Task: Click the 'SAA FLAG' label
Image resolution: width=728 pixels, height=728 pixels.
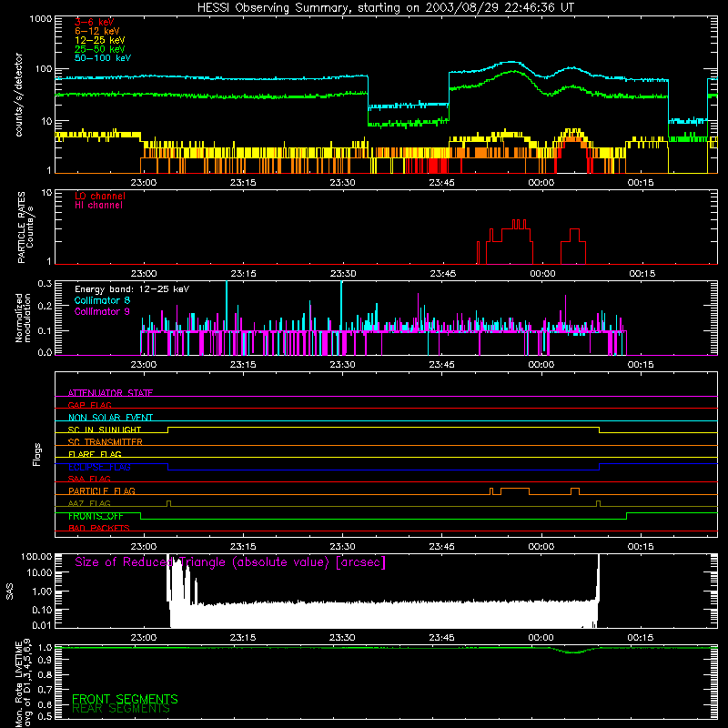Action: (x=89, y=480)
